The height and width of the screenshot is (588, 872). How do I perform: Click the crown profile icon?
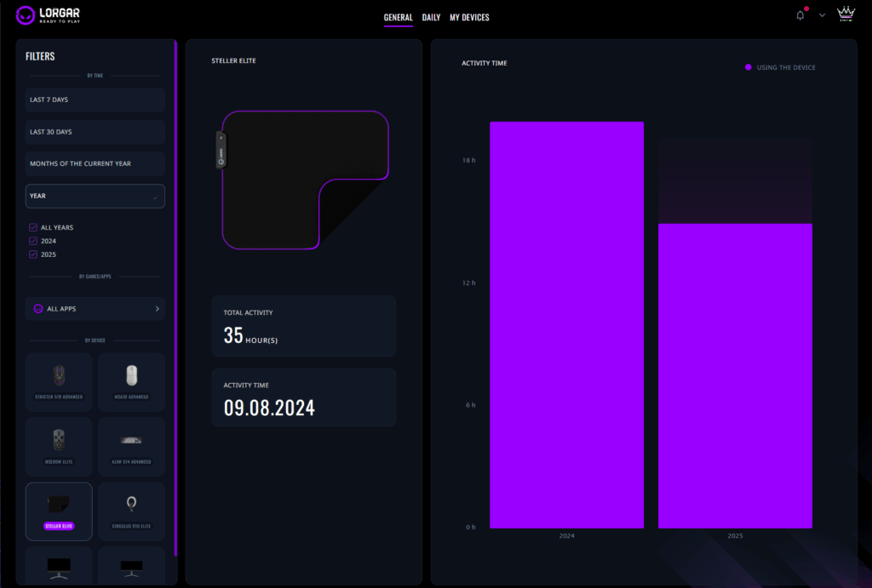846,14
